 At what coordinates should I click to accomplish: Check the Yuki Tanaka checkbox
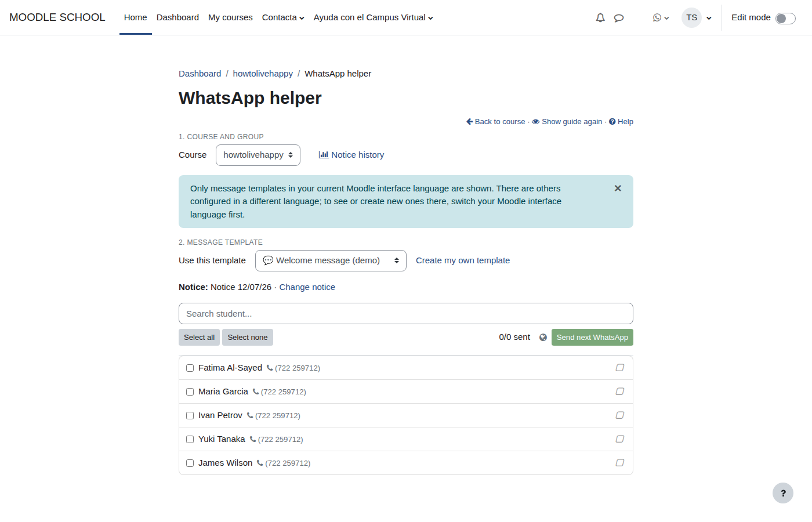tap(190, 440)
